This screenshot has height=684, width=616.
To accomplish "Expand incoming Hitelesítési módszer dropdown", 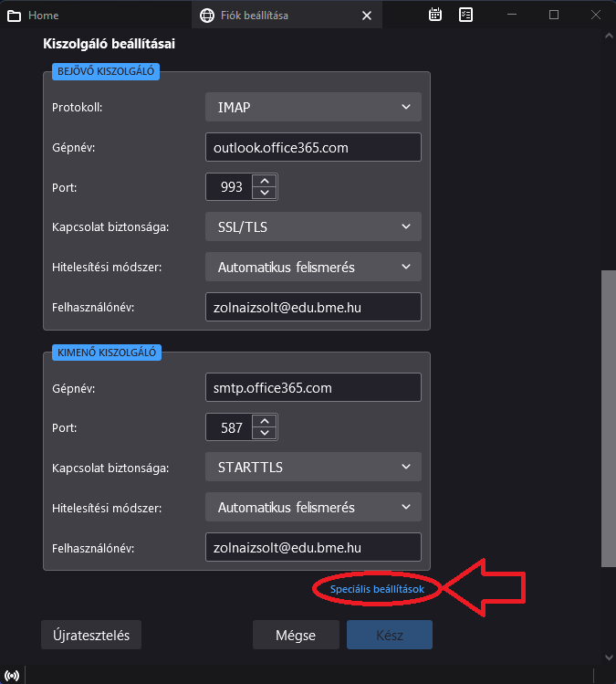I will pos(313,267).
